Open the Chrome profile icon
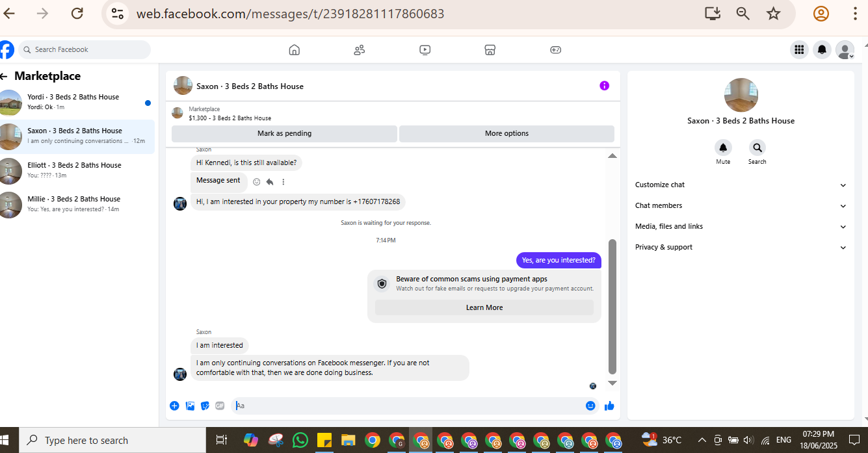Screen dimensions: 868x453 [821, 13]
